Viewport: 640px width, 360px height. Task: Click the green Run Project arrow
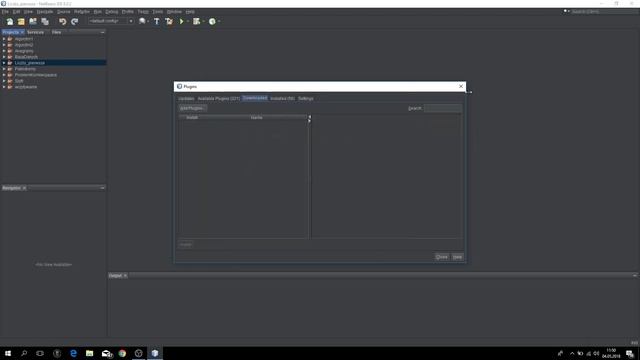182,21
